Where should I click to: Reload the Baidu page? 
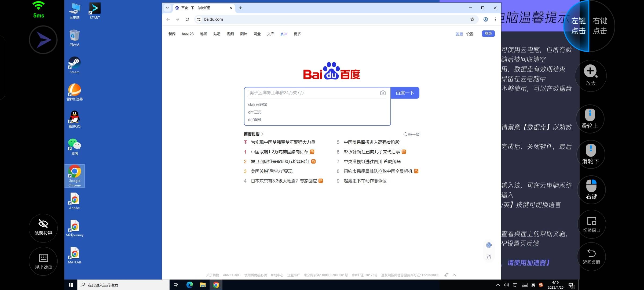tap(187, 19)
